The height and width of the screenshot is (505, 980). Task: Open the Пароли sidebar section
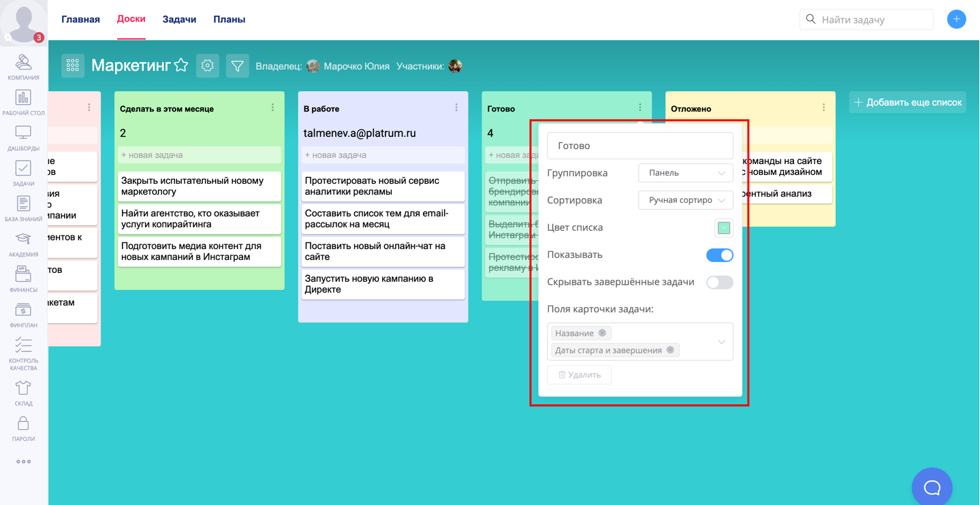pyautogui.click(x=23, y=428)
